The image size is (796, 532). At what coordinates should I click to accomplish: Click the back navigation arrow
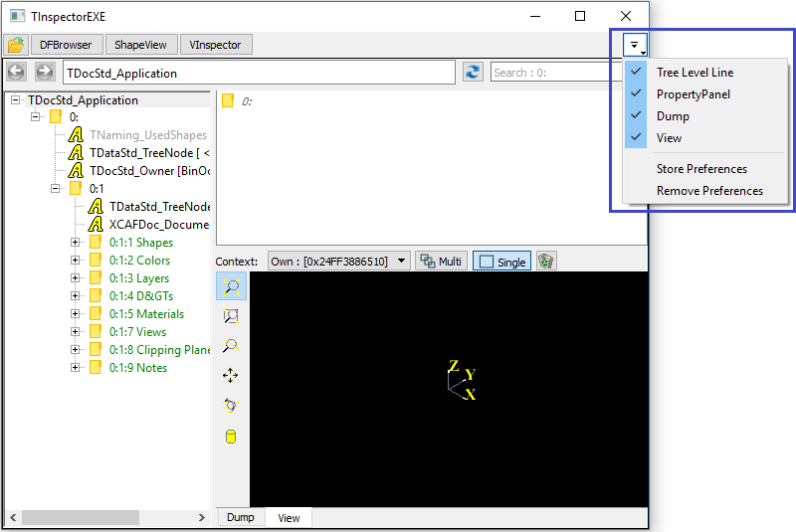(x=17, y=73)
